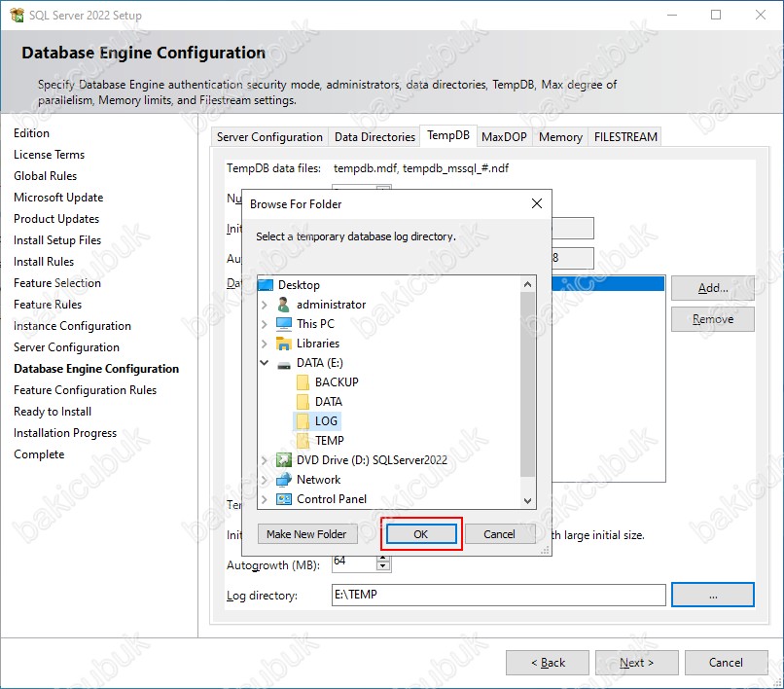Confirm folder selection with OK
Screen dimensions: 784x689
pyautogui.click(x=421, y=534)
